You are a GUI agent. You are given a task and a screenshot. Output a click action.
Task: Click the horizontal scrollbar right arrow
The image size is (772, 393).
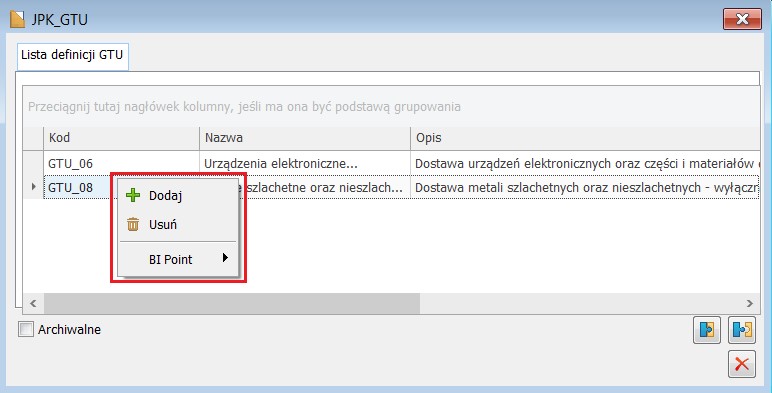tap(750, 303)
